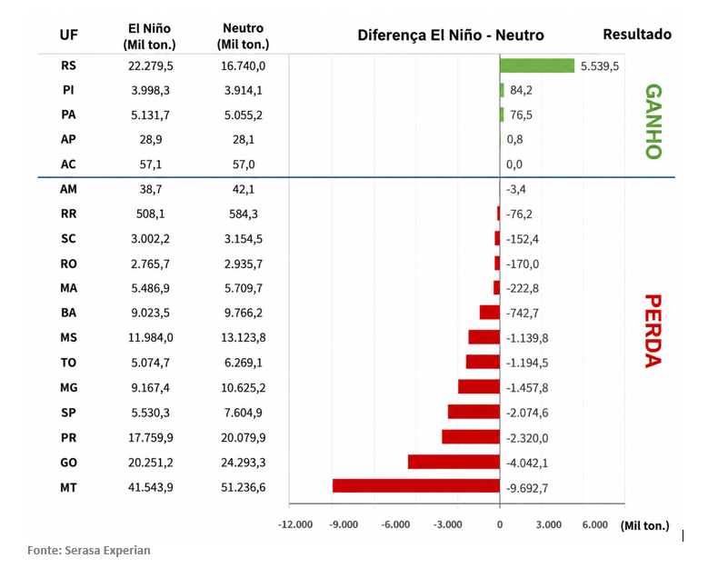The height and width of the screenshot is (578, 728).
Task: Click the "TO" state label
Action: 68,362
